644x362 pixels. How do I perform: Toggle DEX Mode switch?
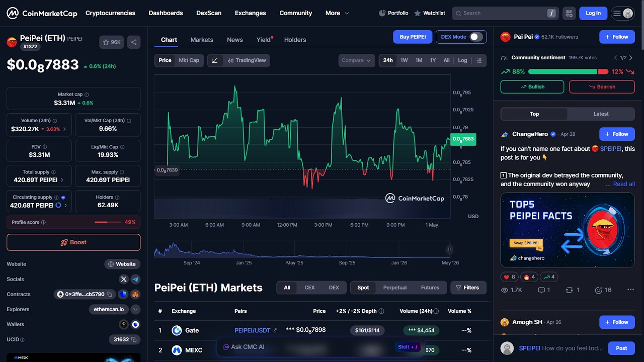click(476, 37)
